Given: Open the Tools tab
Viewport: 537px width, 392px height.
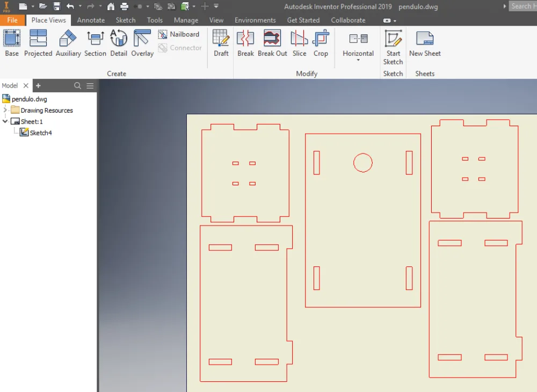Looking at the screenshot, I should (155, 20).
